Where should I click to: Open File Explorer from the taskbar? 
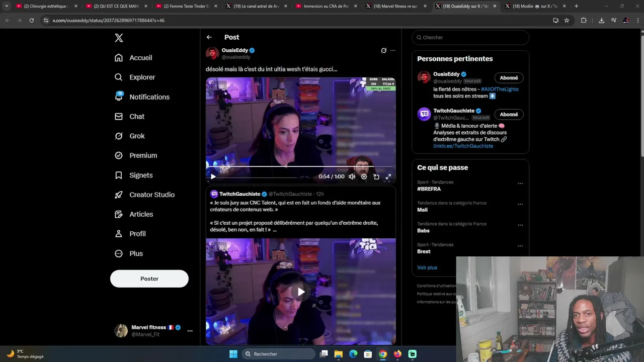pyautogui.click(x=339, y=354)
